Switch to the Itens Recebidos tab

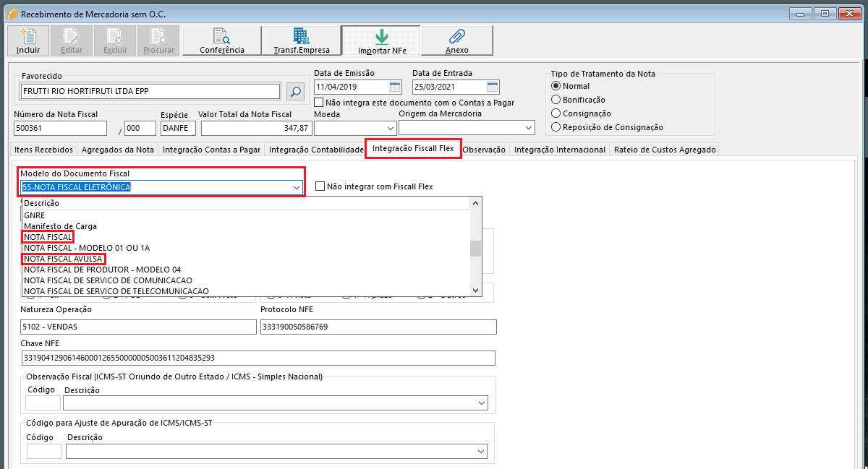click(44, 150)
